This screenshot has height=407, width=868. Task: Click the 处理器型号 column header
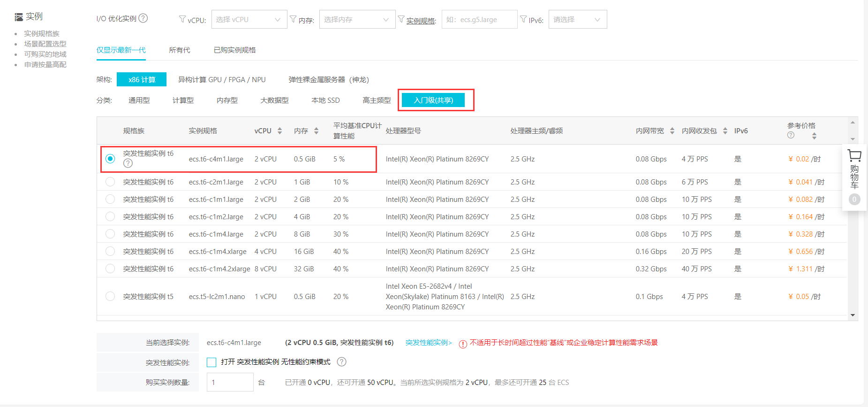(403, 131)
